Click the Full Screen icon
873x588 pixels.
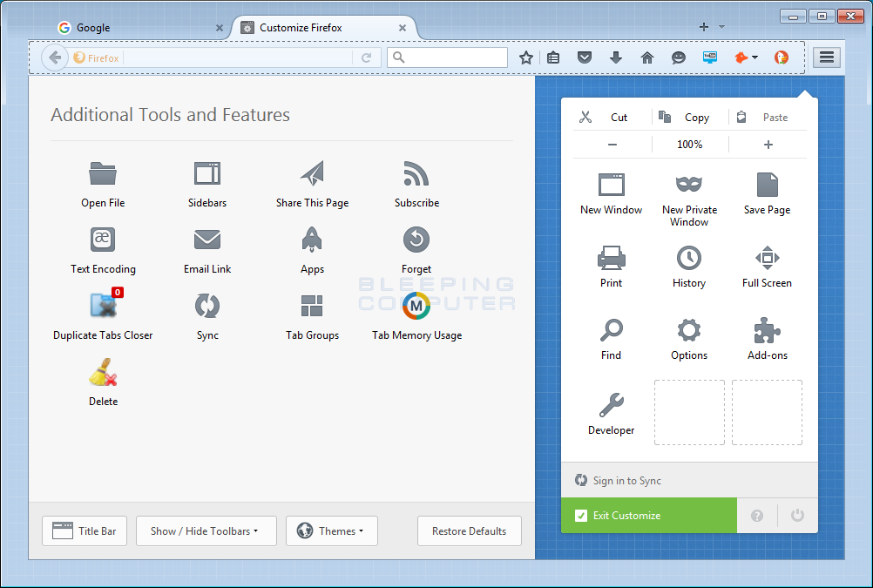(x=768, y=258)
